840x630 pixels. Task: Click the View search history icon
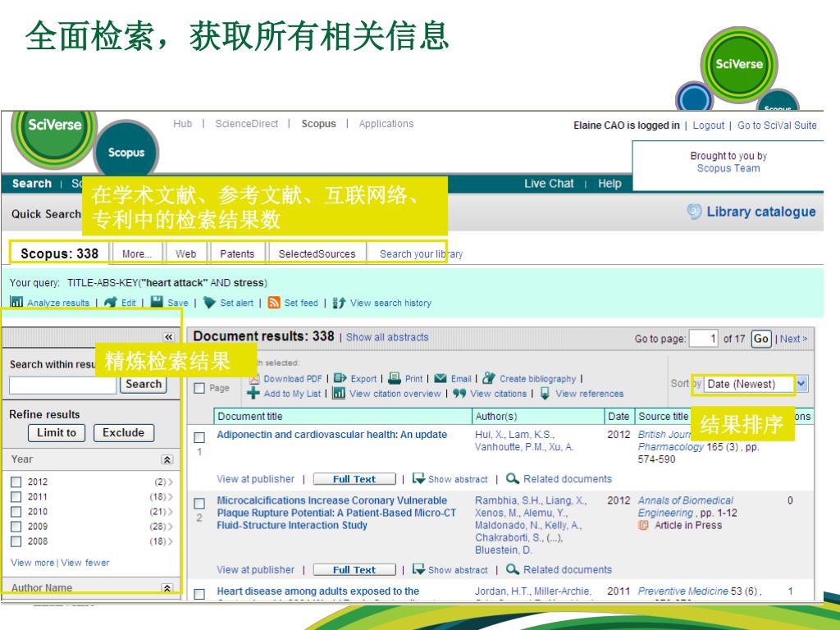[339, 303]
